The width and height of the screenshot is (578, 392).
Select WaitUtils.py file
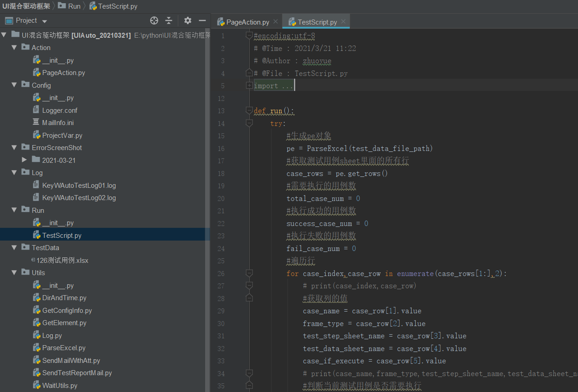tap(60, 385)
